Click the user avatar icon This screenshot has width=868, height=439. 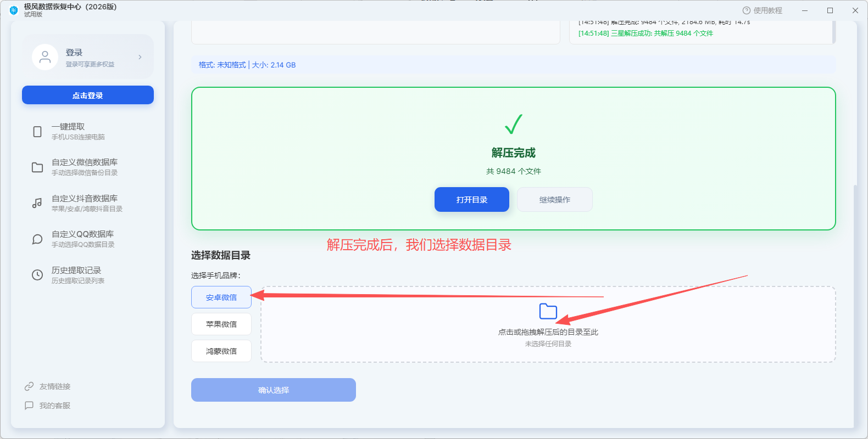[45, 57]
